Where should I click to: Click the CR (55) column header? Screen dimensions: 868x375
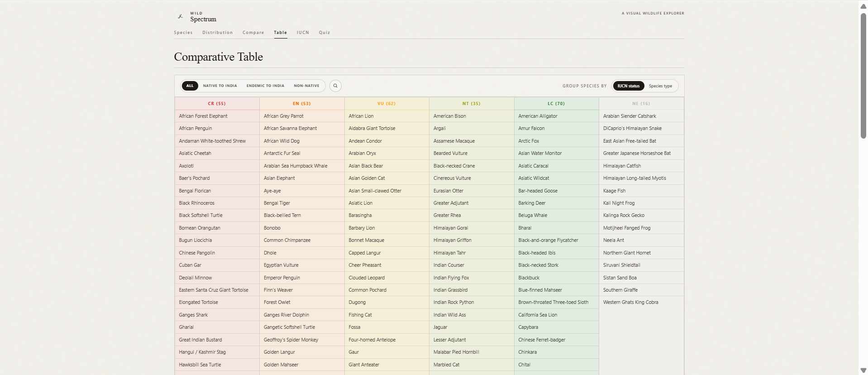pyautogui.click(x=217, y=104)
